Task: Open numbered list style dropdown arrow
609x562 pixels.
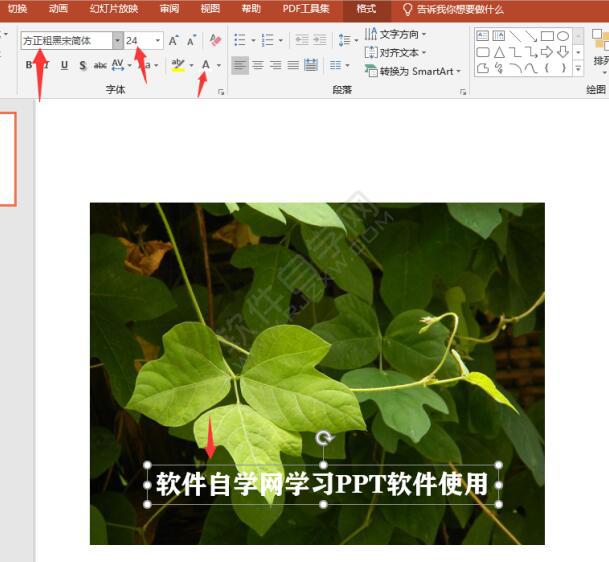Action: tap(281, 40)
